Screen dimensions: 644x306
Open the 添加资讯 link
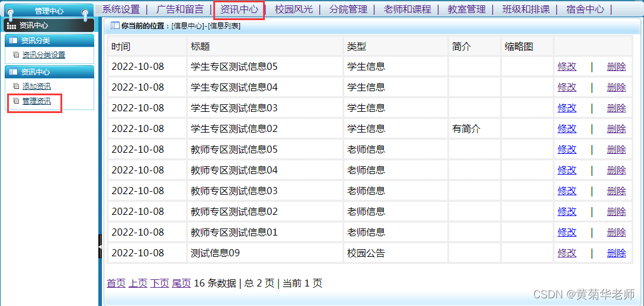click(x=37, y=86)
